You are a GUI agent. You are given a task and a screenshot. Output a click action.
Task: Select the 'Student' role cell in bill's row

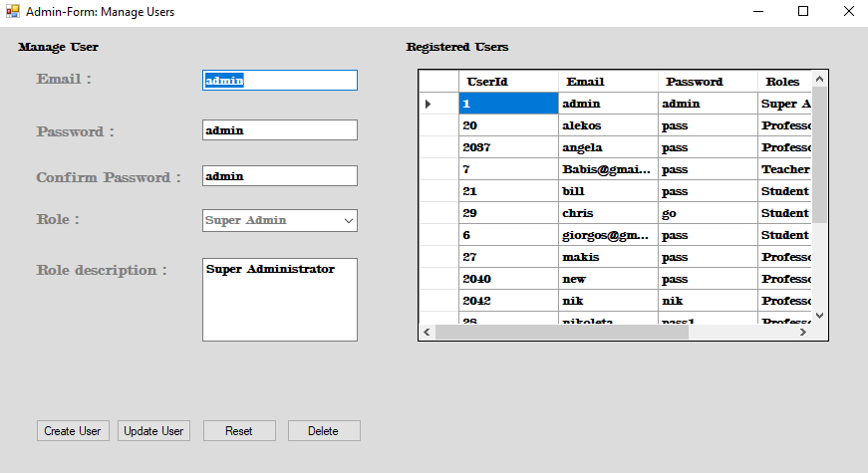[784, 191]
